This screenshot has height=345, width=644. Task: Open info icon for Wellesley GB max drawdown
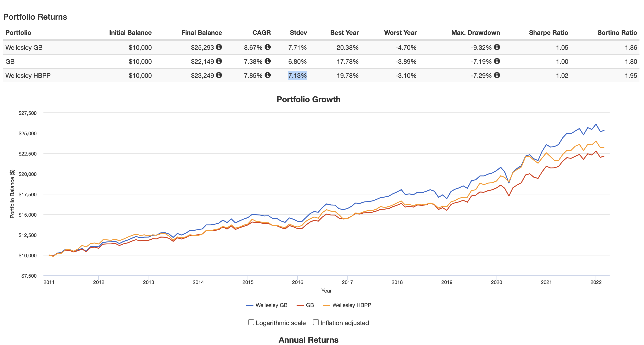pyautogui.click(x=497, y=47)
